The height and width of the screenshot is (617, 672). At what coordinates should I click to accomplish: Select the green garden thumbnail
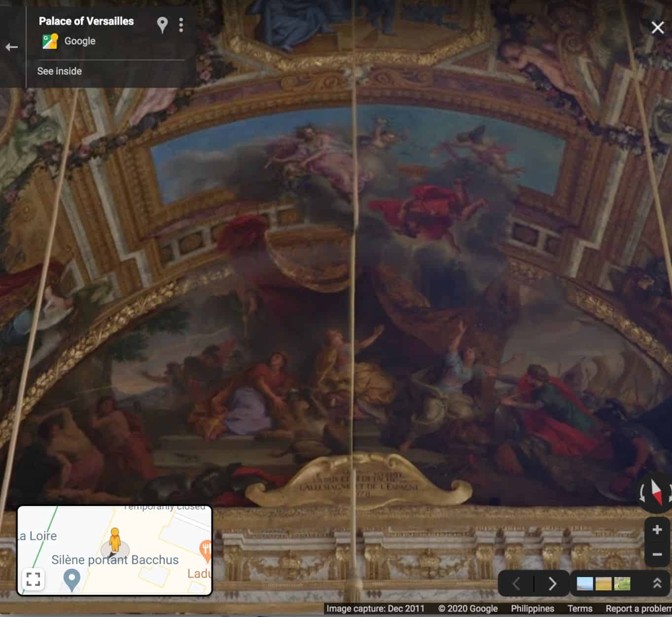click(622, 584)
